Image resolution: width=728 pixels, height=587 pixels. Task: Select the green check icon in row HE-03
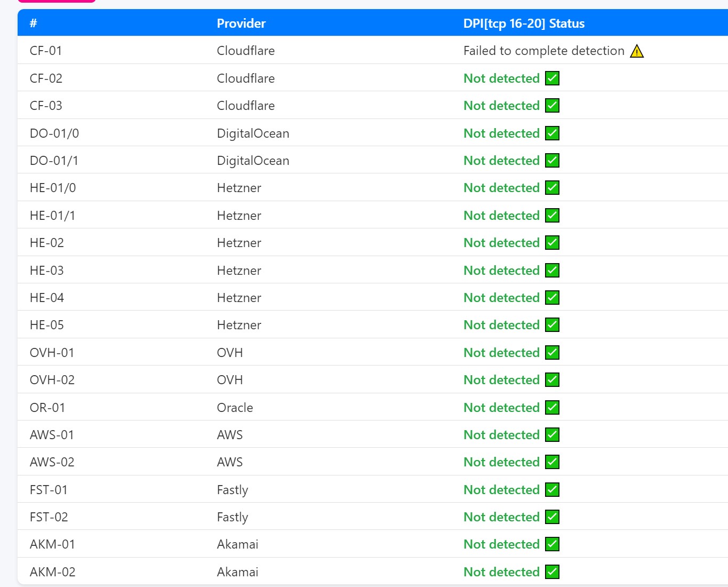553,271
